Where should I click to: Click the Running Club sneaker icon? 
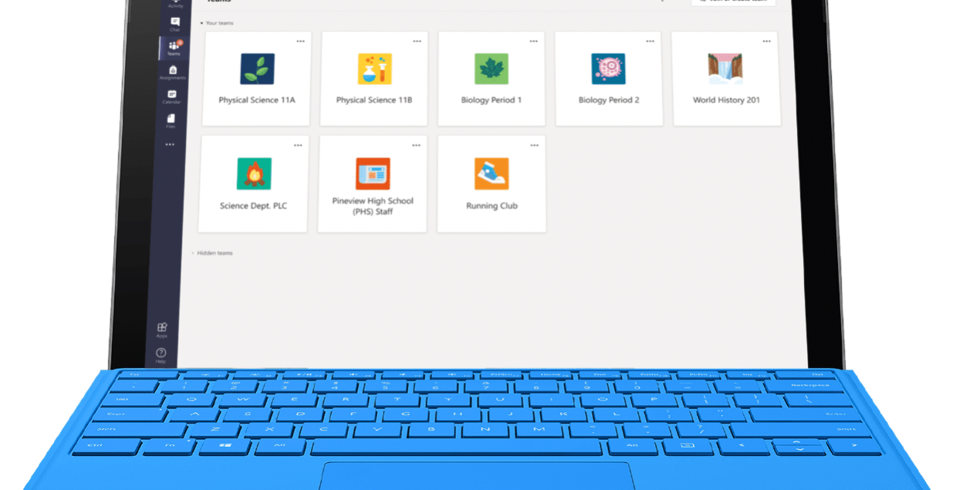pyautogui.click(x=492, y=174)
